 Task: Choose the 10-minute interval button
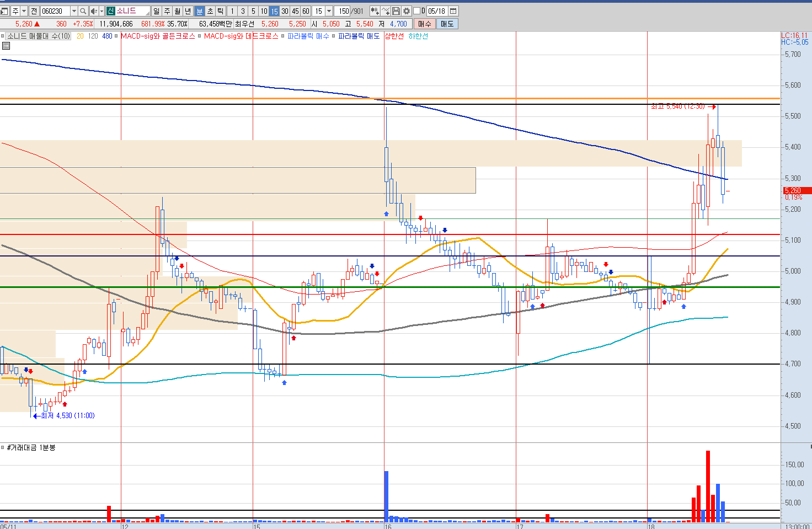pos(264,11)
